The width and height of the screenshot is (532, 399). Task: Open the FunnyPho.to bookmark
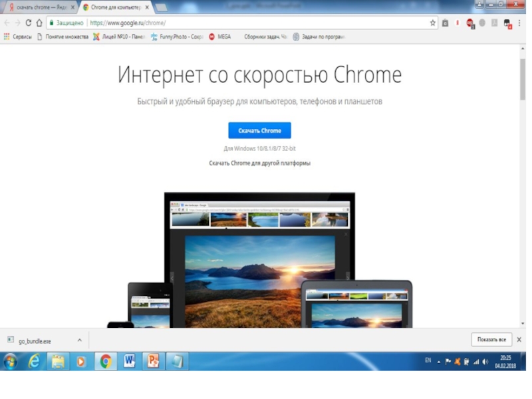(177, 37)
